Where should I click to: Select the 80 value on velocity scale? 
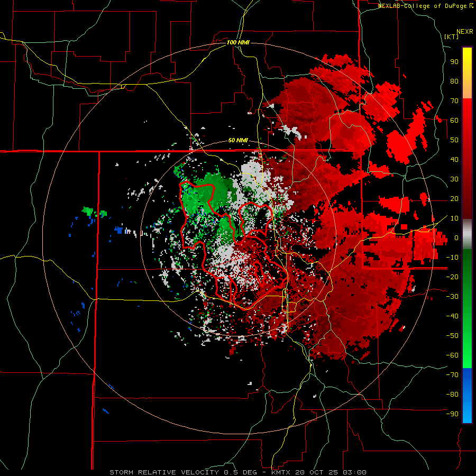(x=454, y=81)
